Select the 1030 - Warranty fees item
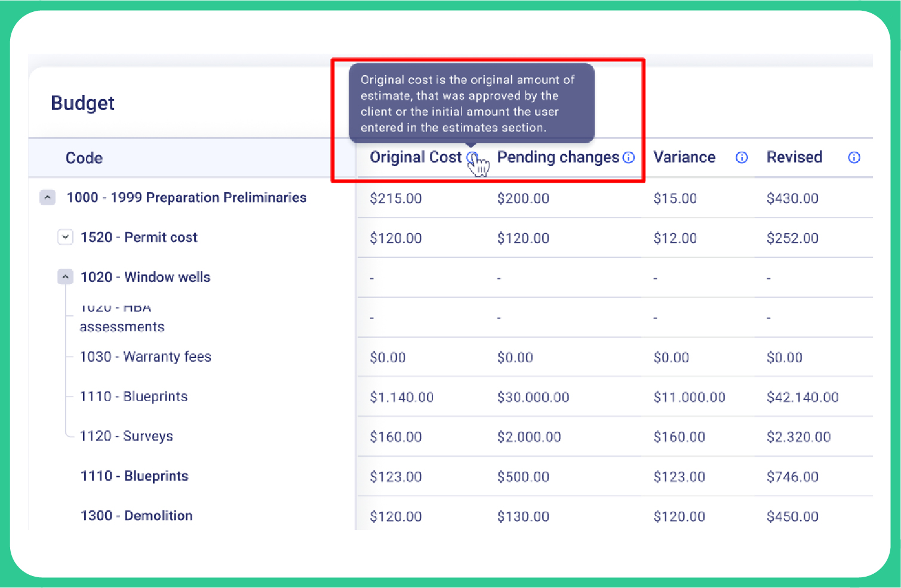The height and width of the screenshot is (588, 901). 146,357
